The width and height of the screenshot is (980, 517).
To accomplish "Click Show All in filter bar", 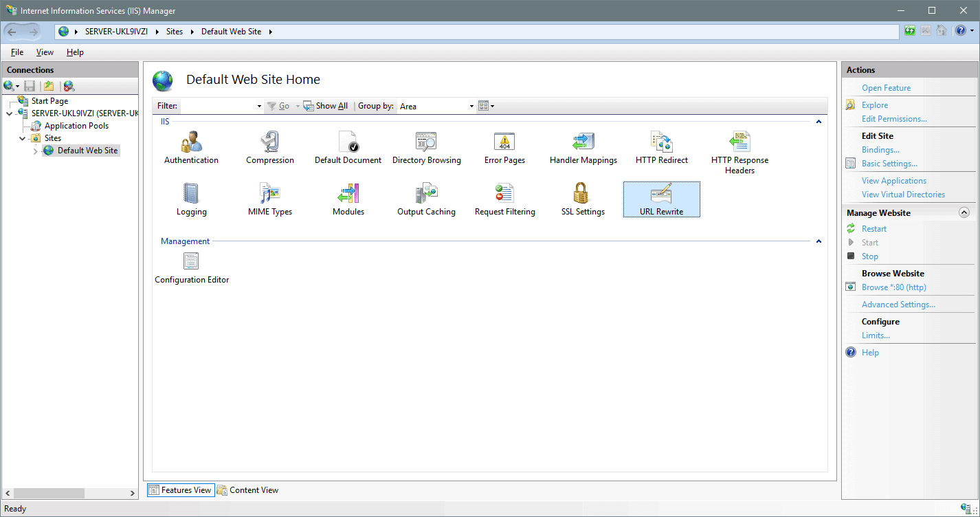I will 326,107.
